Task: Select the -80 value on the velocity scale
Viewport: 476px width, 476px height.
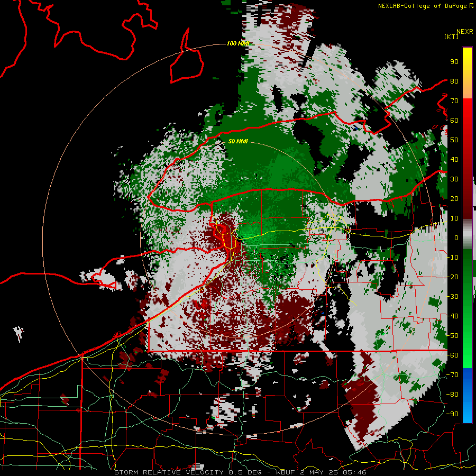Action: click(452, 395)
